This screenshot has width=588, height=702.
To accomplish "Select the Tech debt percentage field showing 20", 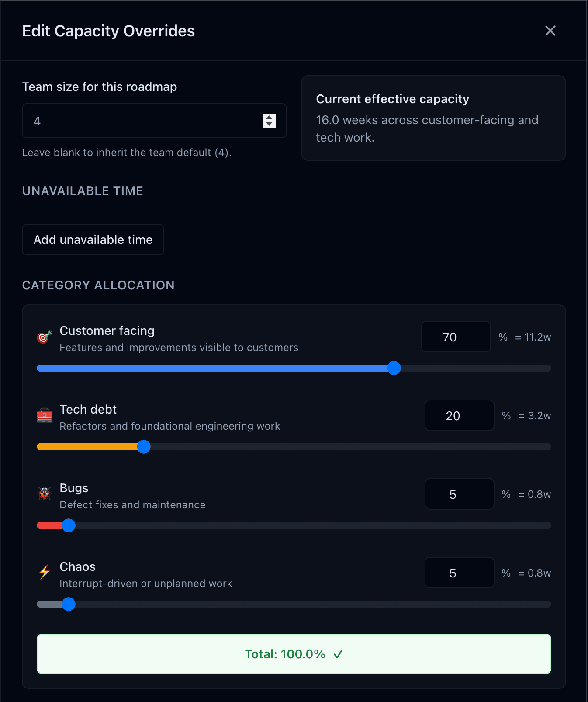I will [x=459, y=415].
